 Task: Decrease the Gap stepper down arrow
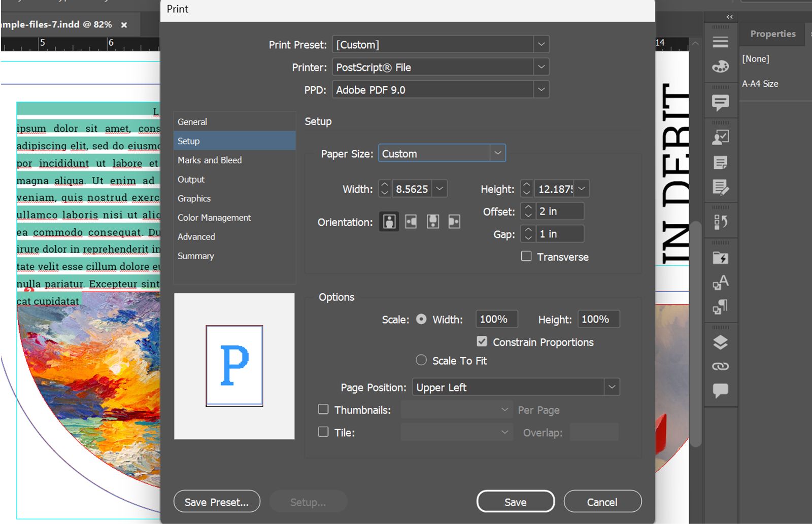[x=528, y=238]
